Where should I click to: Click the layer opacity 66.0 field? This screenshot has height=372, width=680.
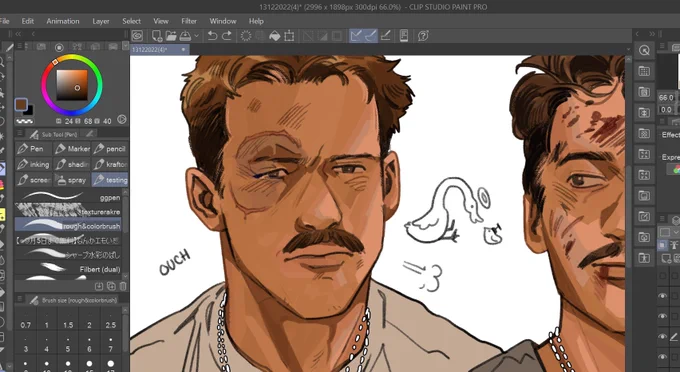666,98
